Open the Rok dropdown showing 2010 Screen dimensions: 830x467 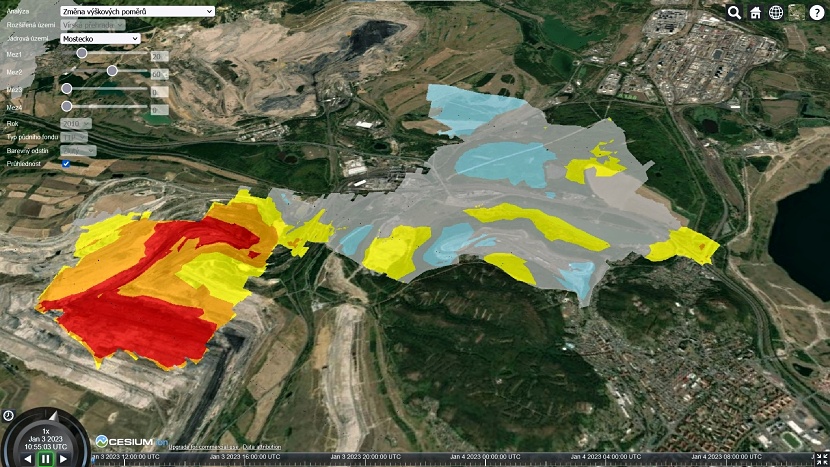(76, 123)
